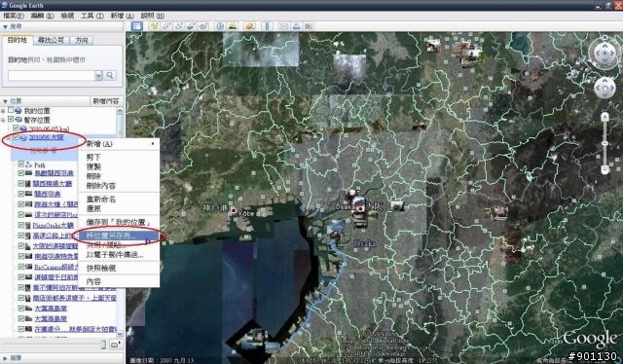Open the 鳥瞰關西空港 link
623x364 pixels.
[54, 173]
